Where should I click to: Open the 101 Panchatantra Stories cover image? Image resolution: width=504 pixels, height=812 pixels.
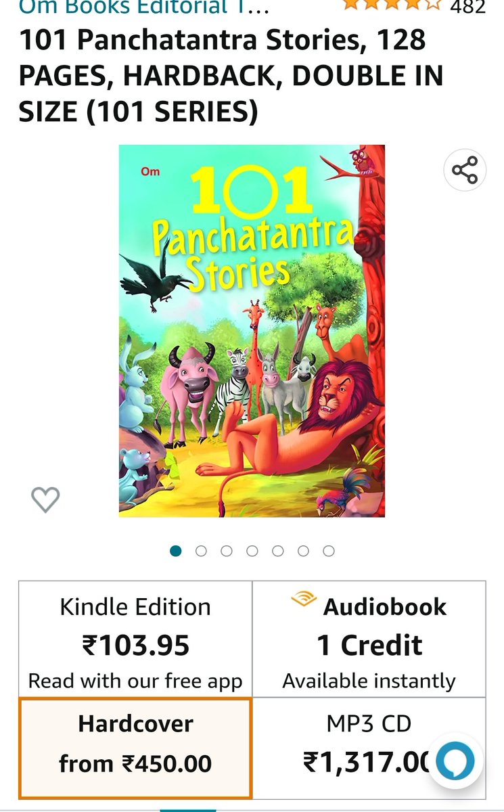[x=252, y=331]
